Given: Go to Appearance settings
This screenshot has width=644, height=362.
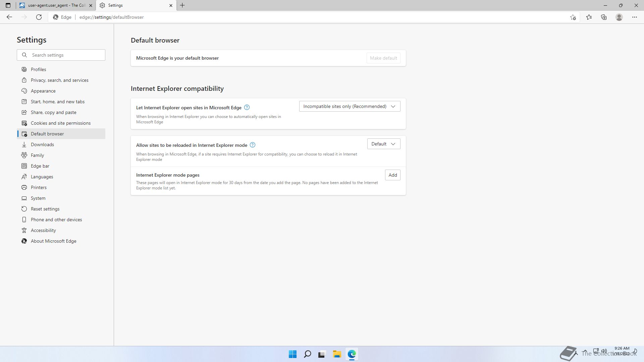Looking at the screenshot, I should pos(61,91).
